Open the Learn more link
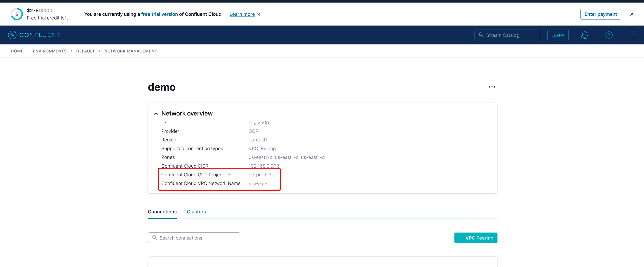Screen dimensions: 644x267 coord(244,14)
